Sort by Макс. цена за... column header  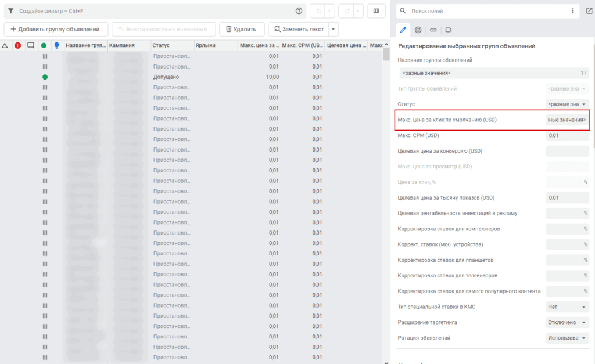[259, 45]
